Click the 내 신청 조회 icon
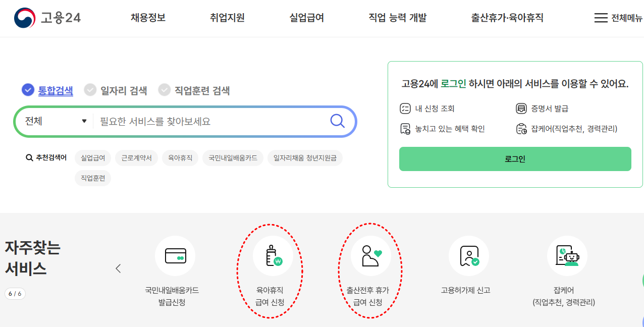The height and width of the screenshot is (327, 644). [x=404, y=107]
